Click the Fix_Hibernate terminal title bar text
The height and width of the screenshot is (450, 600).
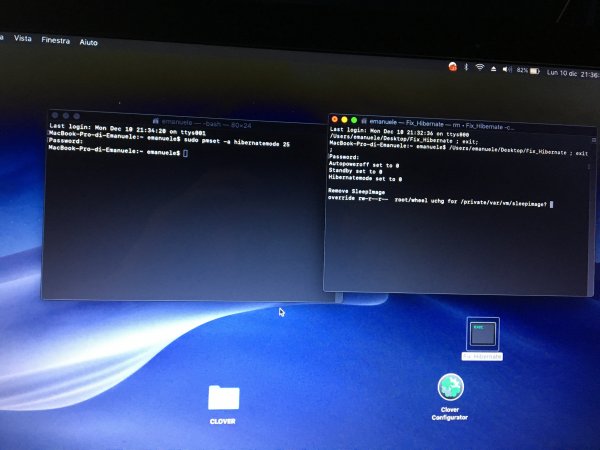click(x=442, y=124)
